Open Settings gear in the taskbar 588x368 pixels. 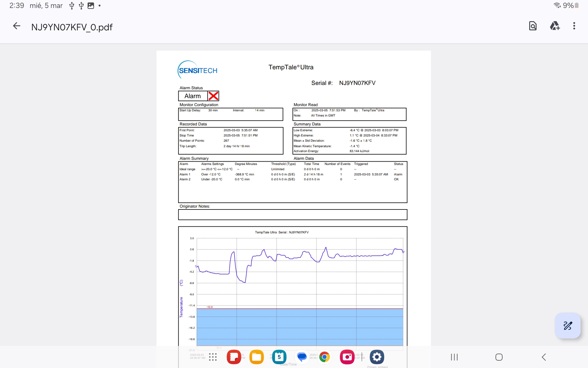coord(377,357)
